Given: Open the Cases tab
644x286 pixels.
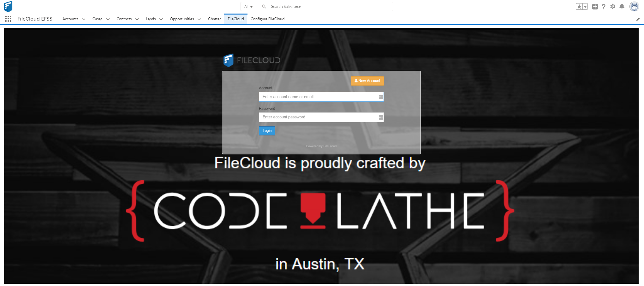Looking at the screenshot, I should (x=97, y=19).
